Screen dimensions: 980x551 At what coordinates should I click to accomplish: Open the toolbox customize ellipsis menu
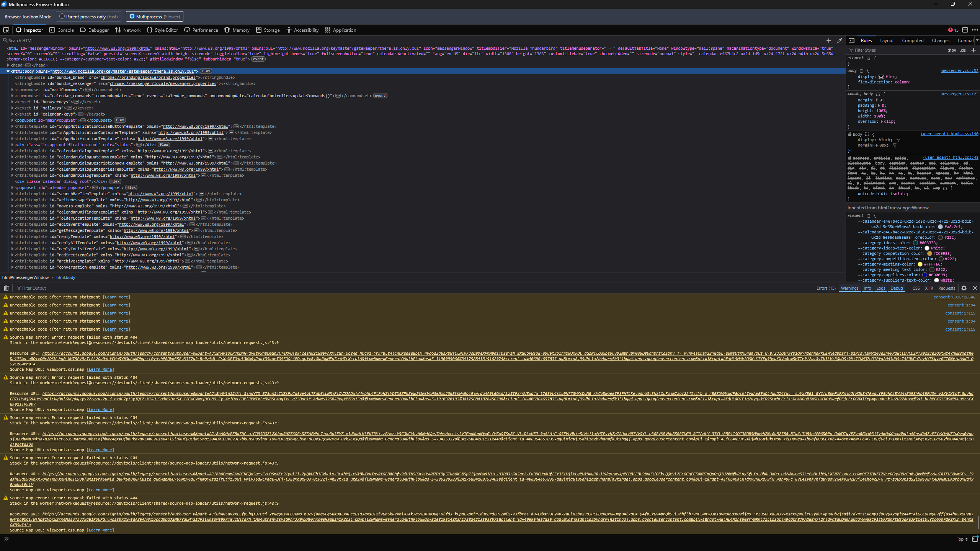click(x=975, y=30)
